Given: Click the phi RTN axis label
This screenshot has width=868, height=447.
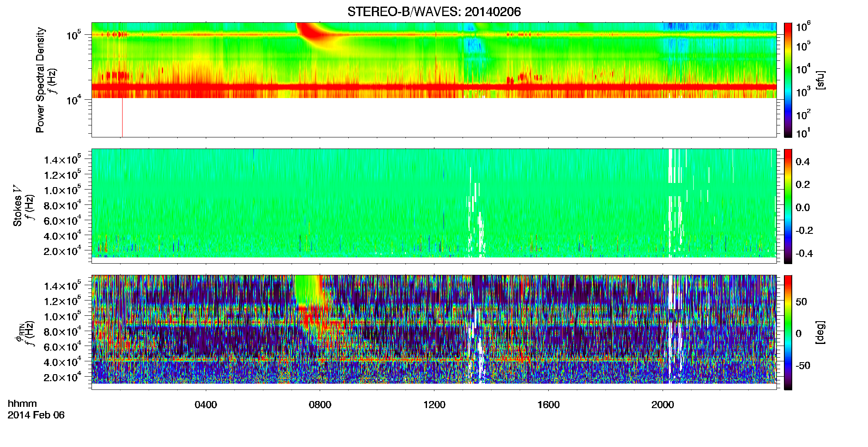Looking at the screenshot, I should point(19,333).
